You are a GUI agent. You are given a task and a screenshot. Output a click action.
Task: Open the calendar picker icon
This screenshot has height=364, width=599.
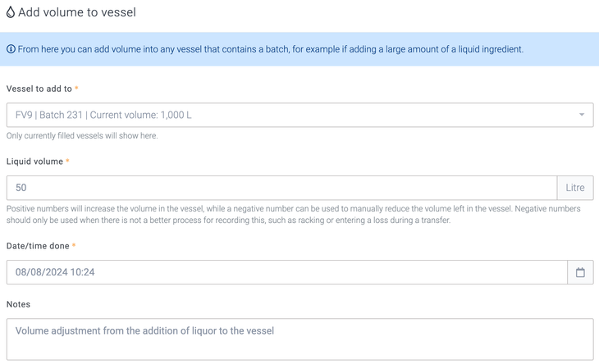(580, 272)
